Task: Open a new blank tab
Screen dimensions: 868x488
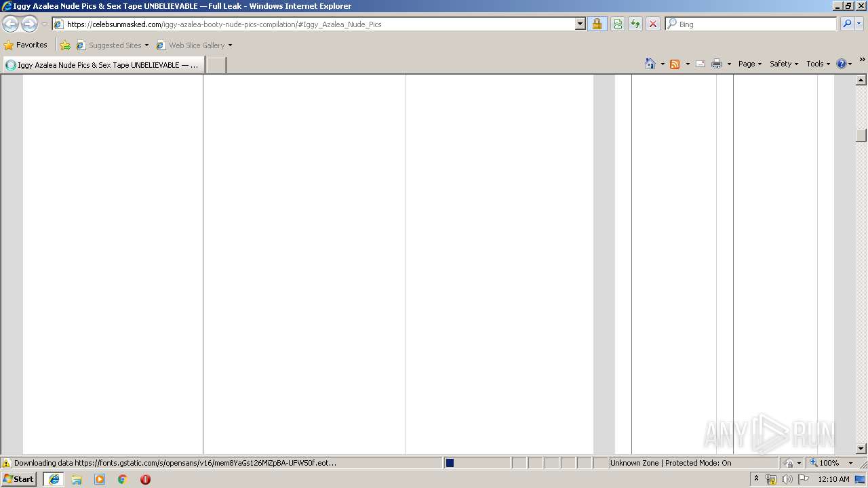Action: [x=216, y=65]
